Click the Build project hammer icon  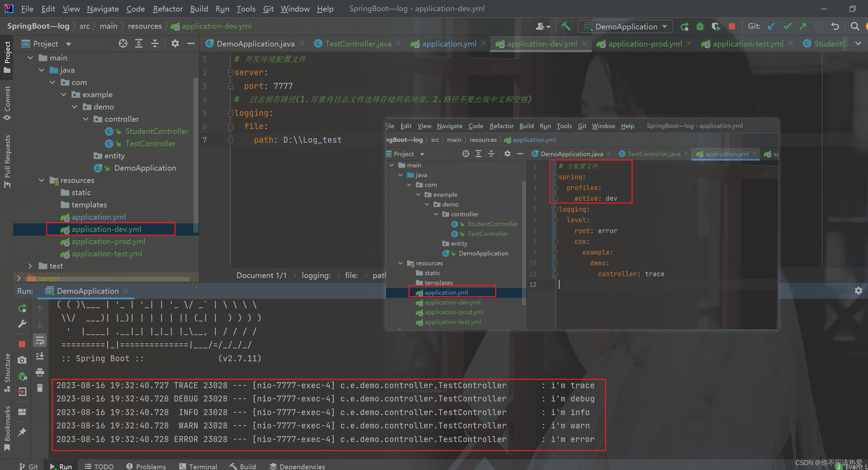pyautogui.click(x=565, y=26)
